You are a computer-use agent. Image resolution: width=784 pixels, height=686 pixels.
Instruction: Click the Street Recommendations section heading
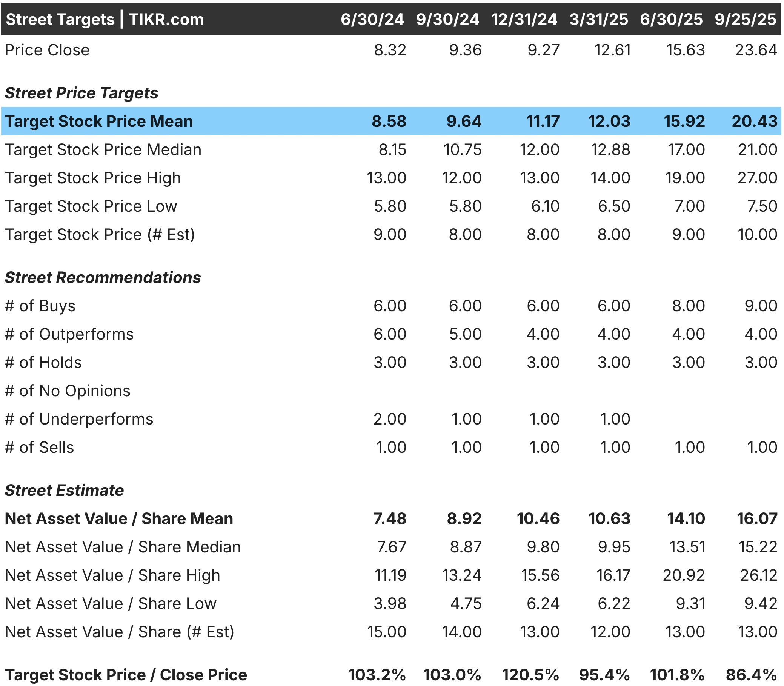(103, 278)
